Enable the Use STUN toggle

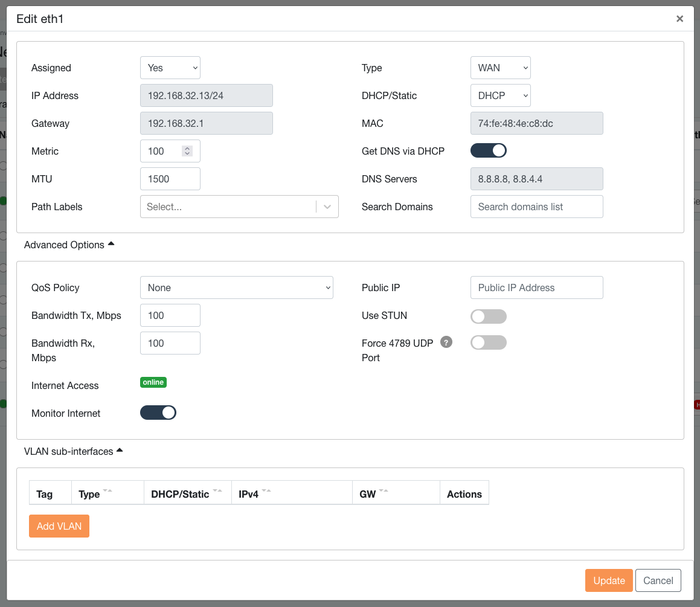pos(488,316)
